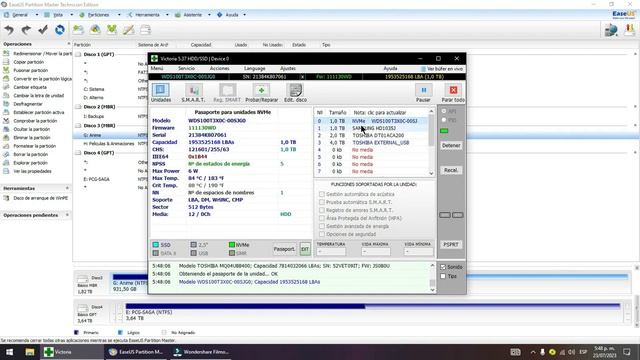Open the Herramienta dropdown arrow in EaseUS
This screenshot has width=640, height=360.
(x=167, y=15)
